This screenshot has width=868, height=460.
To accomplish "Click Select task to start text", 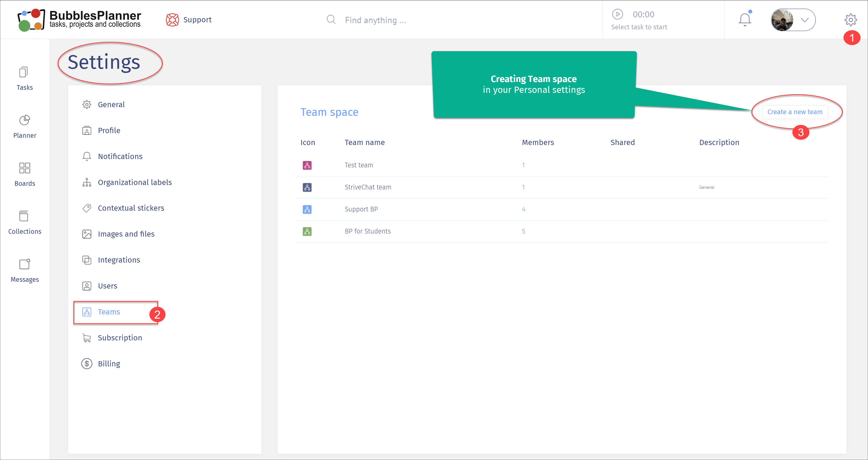I will pyautogui.click(x=639, y=27).
